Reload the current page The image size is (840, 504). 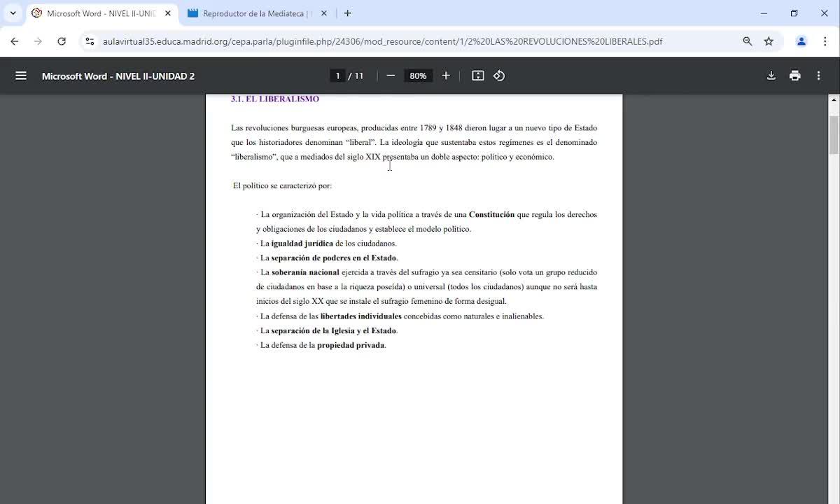point(62,41)
